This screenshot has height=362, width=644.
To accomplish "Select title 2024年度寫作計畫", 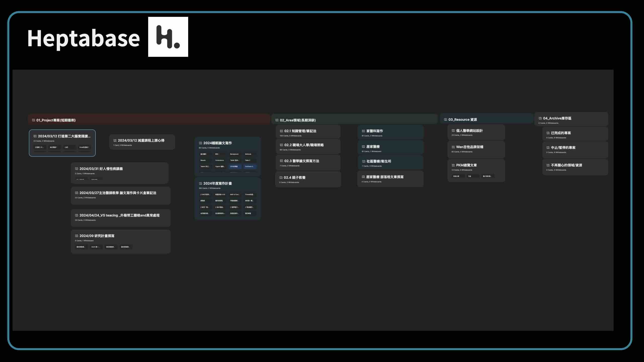I will pos(218,184).
